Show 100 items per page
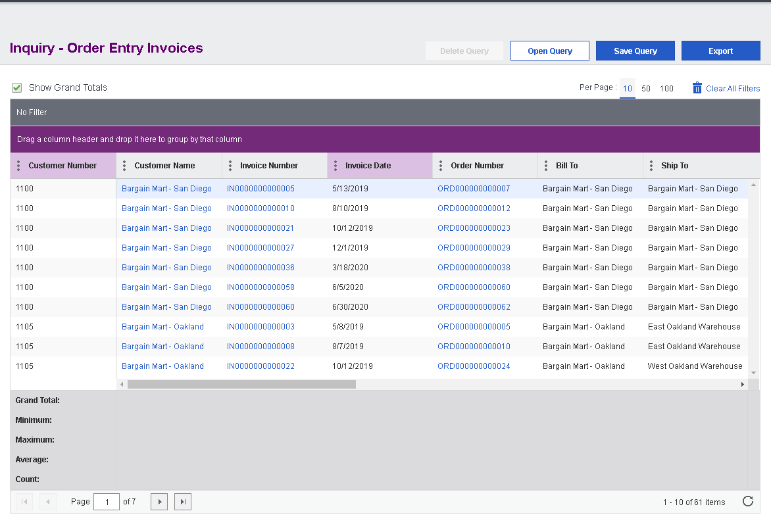Image resolution: width=771 pixels, height=532 pixels. coord(666,89)
